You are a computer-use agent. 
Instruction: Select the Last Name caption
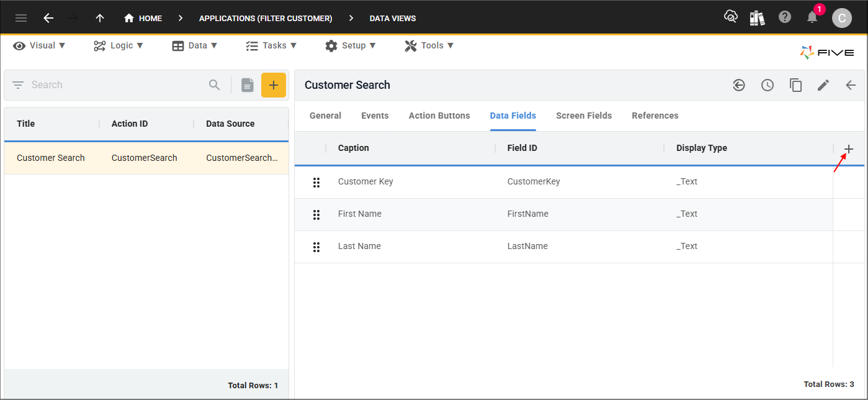359,246
